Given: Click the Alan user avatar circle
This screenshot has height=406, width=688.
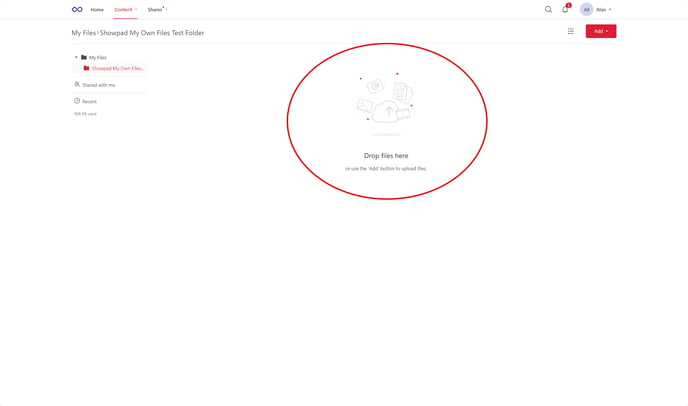Looking at the screenshot, I should tap(586, 10).
